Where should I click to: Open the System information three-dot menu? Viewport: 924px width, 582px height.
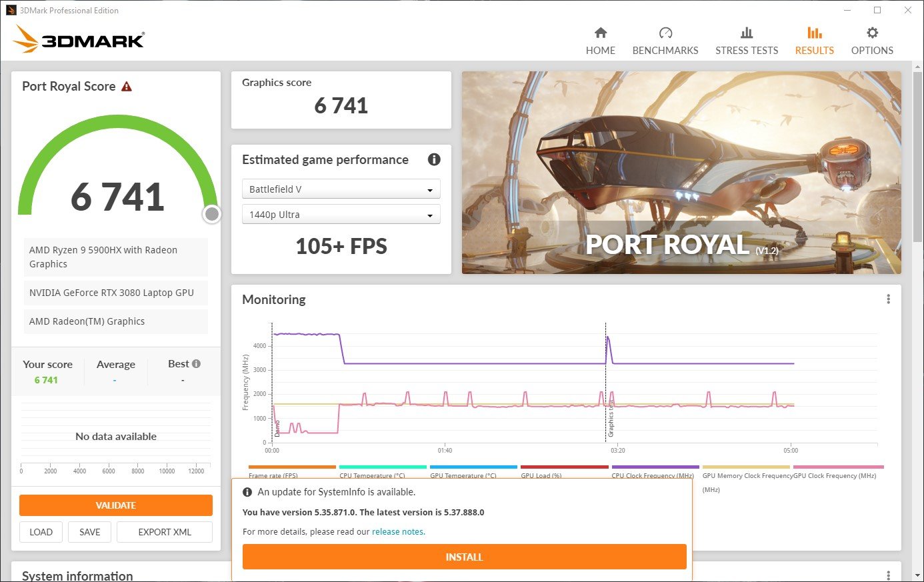pos(888,575)
